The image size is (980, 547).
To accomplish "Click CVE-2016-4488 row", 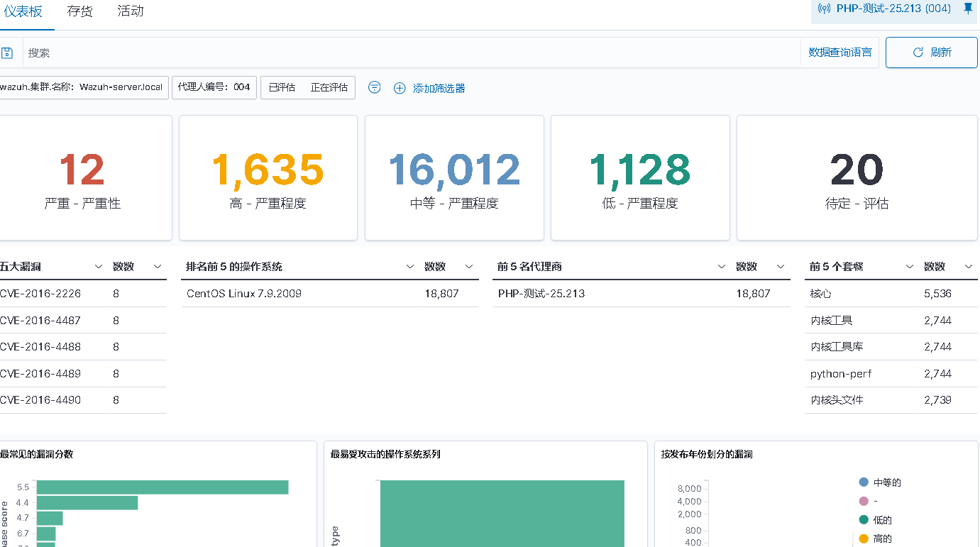I will 82,347.
